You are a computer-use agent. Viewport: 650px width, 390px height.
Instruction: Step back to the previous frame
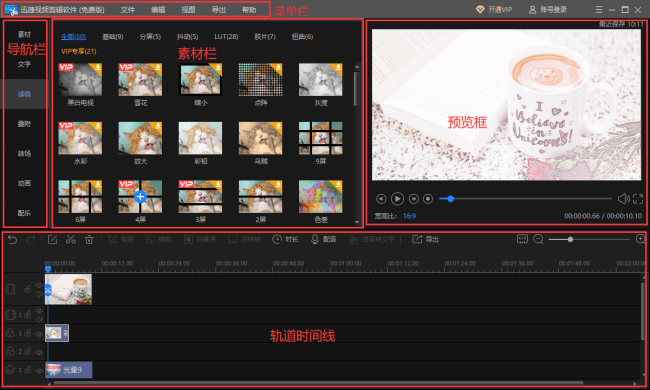tap(381, 199)
